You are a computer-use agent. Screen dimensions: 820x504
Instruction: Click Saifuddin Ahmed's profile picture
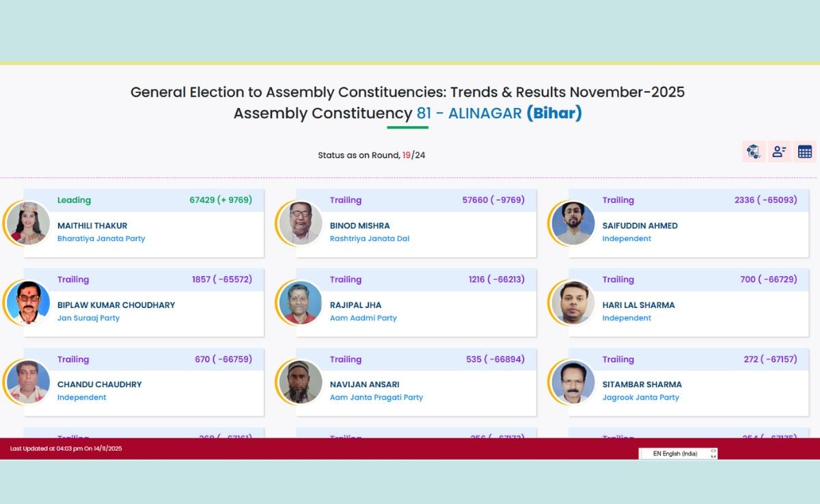tap(573, 223)
